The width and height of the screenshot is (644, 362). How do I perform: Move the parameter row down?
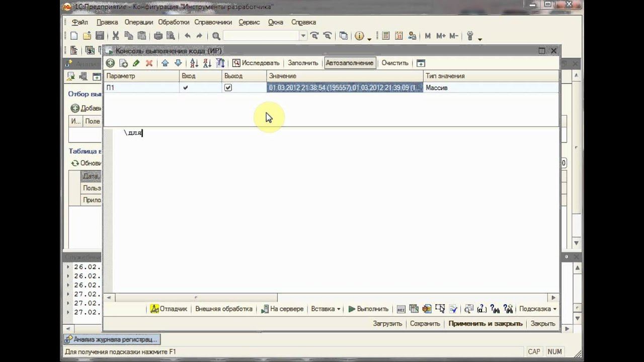pyautogui.click(x=178, y=63)
